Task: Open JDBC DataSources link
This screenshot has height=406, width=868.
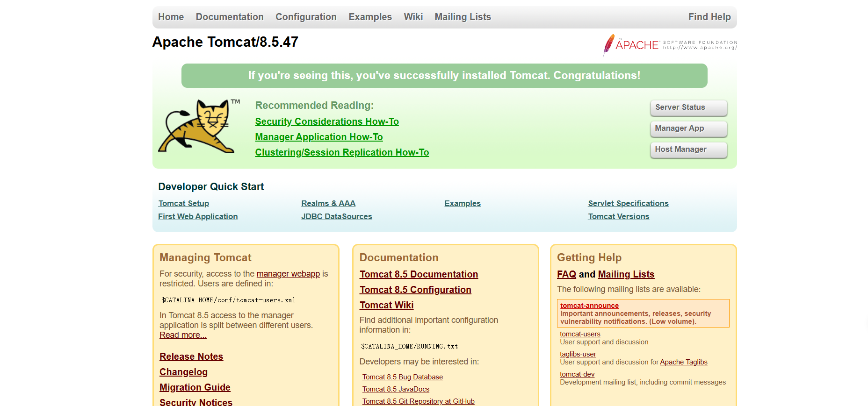Action: click(x=337, y=216)
